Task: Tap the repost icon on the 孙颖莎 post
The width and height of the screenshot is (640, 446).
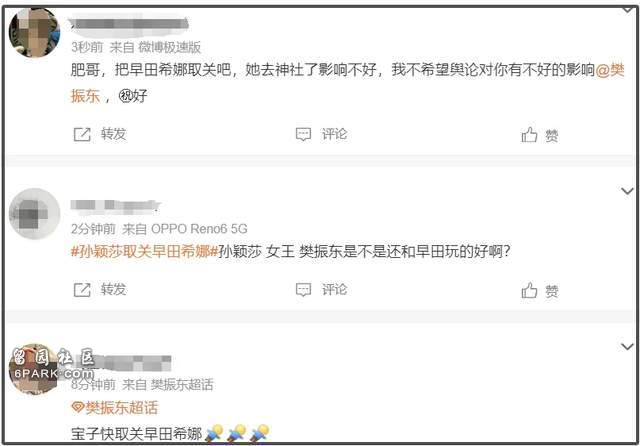Action: 82,290
